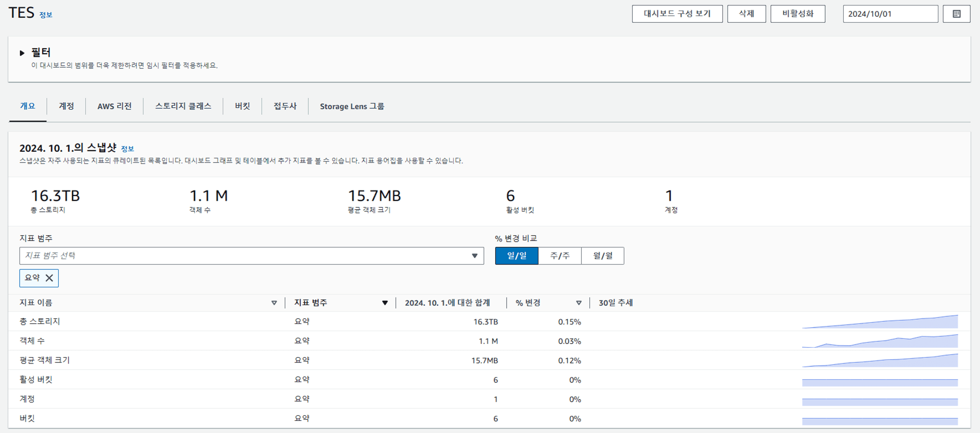Click the 1.1 M snapshot value
Image resolution: width=980 pixels, height=433 pixels.
209,196
